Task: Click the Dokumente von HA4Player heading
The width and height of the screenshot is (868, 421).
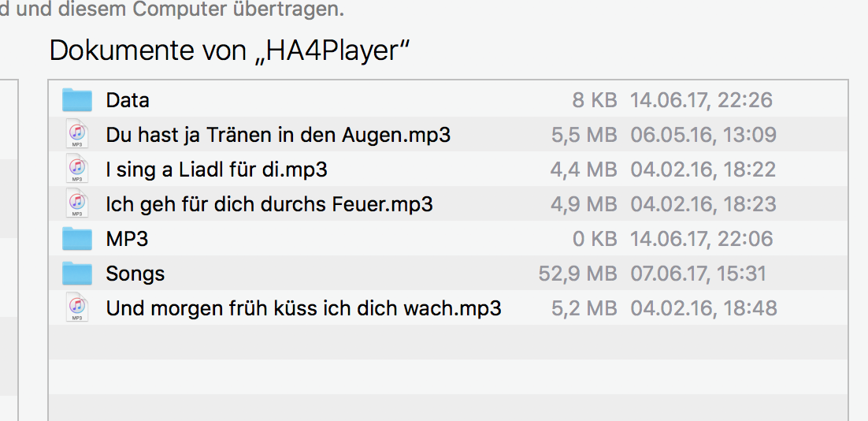Action: (230, 51)
